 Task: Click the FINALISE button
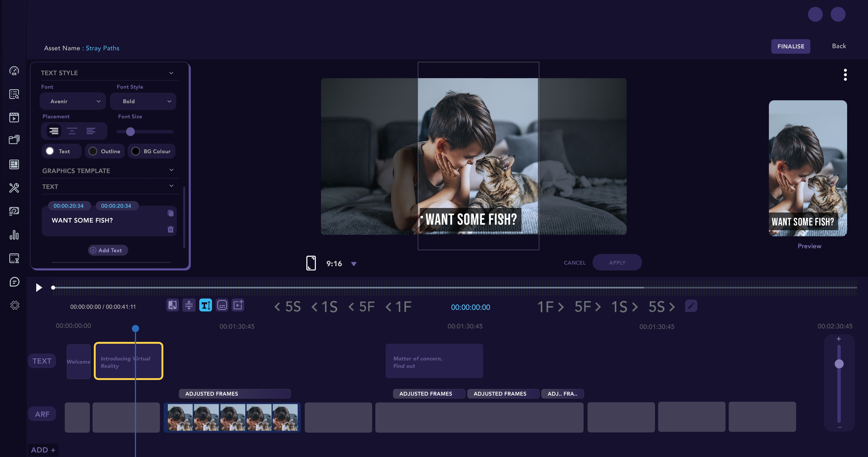pos(790,46)
